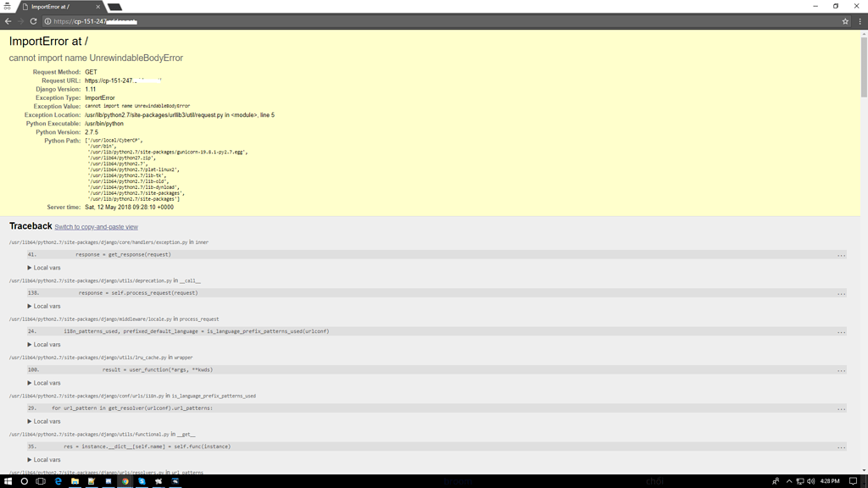868x488 pixels.
Task: Close the 'ImportError at /' tab
Action: coord(98,7)
